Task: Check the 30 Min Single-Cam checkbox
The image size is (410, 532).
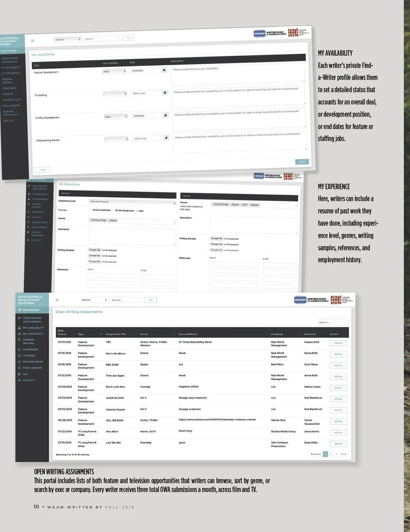Action: coord(113,210)
